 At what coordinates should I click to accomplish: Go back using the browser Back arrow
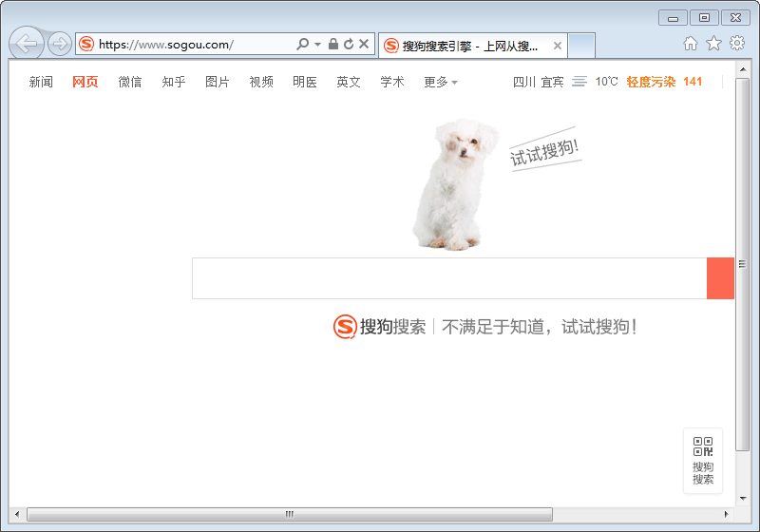tap(27, 44)
